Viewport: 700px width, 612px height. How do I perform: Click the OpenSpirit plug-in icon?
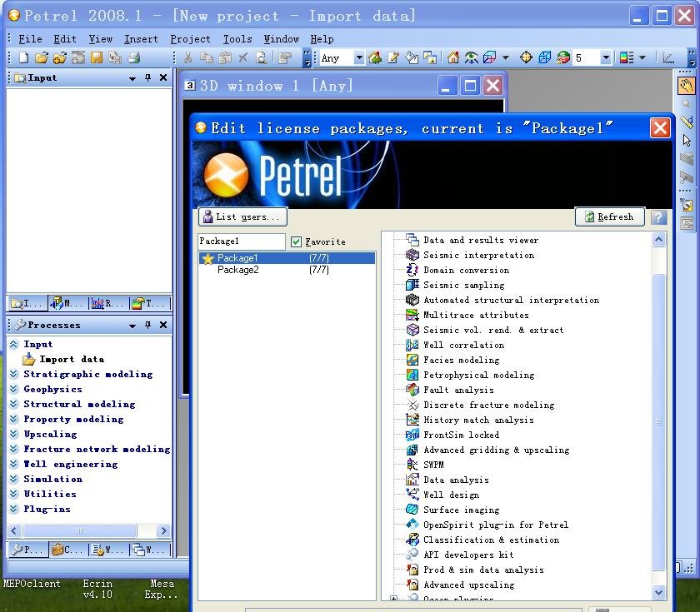pyautogui.click(x=412, y=525)
